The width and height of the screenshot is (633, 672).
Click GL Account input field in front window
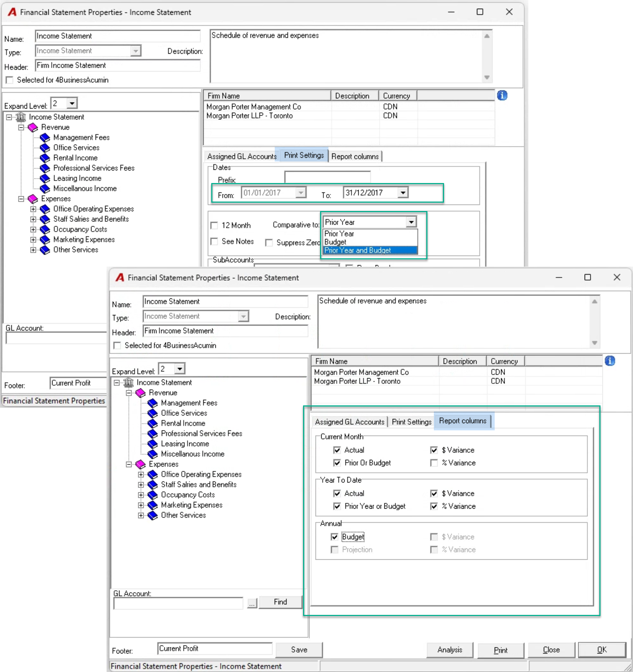(178, 604)
